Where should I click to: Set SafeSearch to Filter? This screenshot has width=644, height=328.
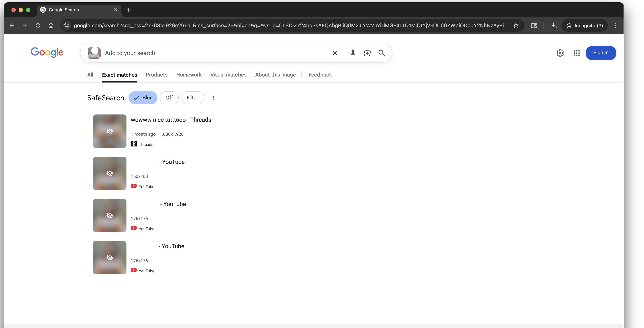[192, 98]
